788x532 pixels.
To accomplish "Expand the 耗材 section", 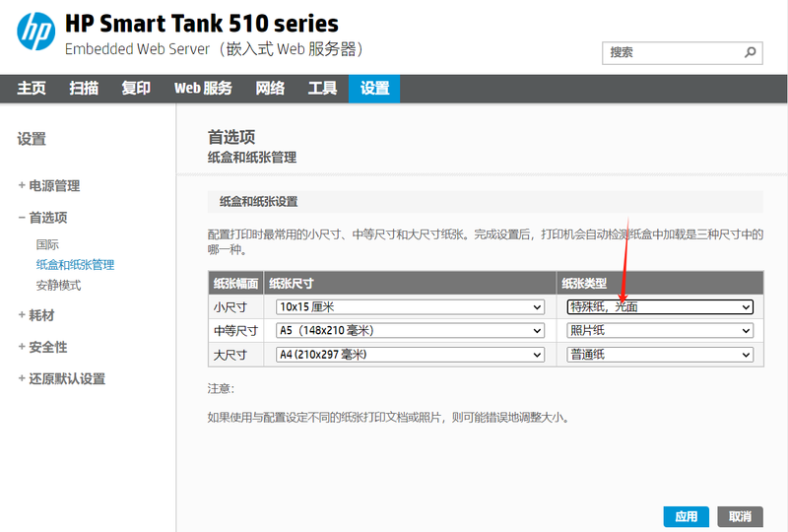I will click(36, 316).
